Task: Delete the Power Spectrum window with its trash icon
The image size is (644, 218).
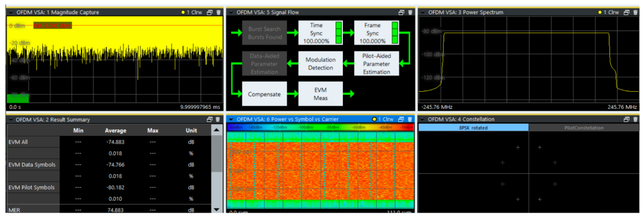Action: click(x=636, y=13)
